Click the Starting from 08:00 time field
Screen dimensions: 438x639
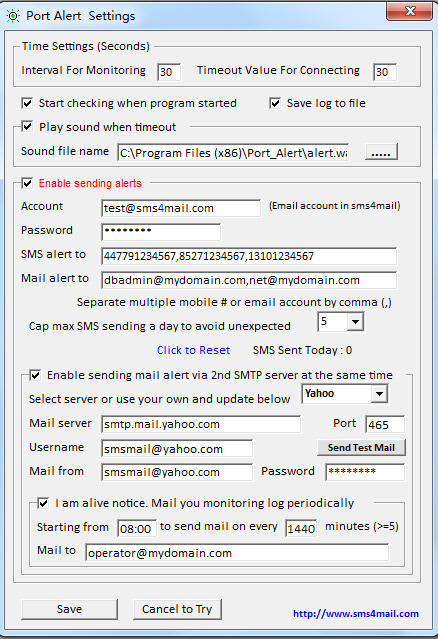tap(137, 529)
